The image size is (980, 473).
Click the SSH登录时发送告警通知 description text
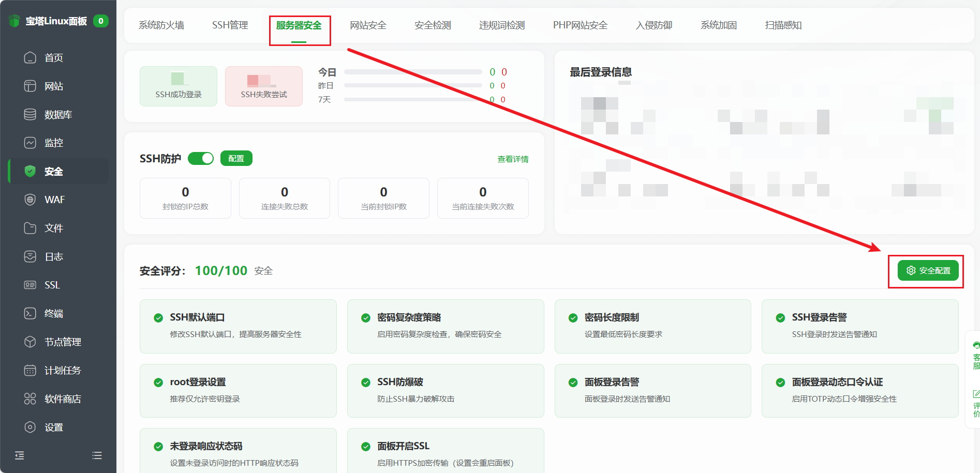(x=835, y=334)
